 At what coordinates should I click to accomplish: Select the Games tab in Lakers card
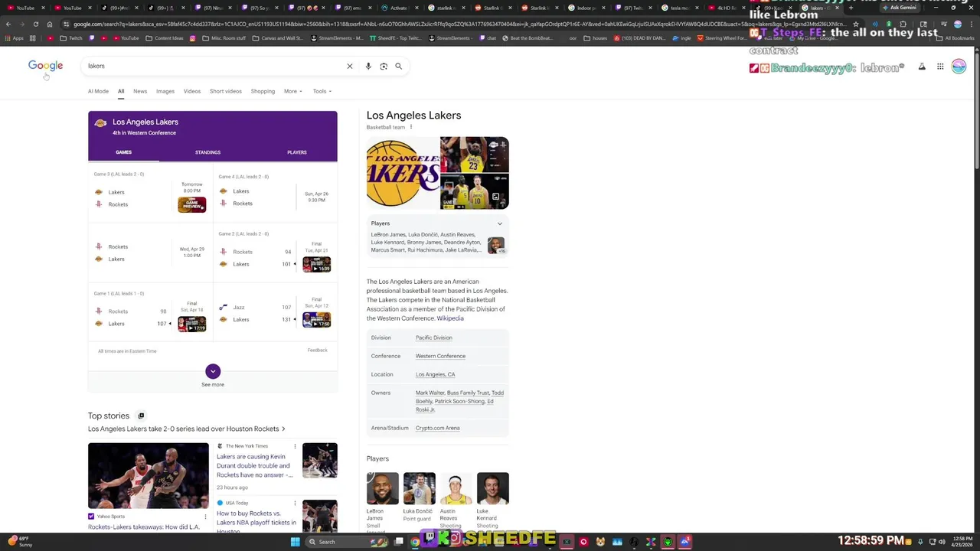tap(123, 152)
